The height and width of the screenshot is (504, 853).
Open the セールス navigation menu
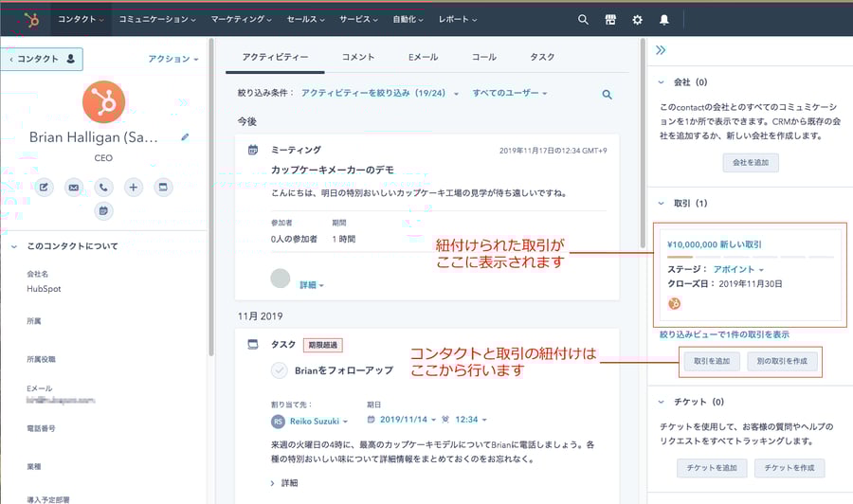tap(306, 19)
